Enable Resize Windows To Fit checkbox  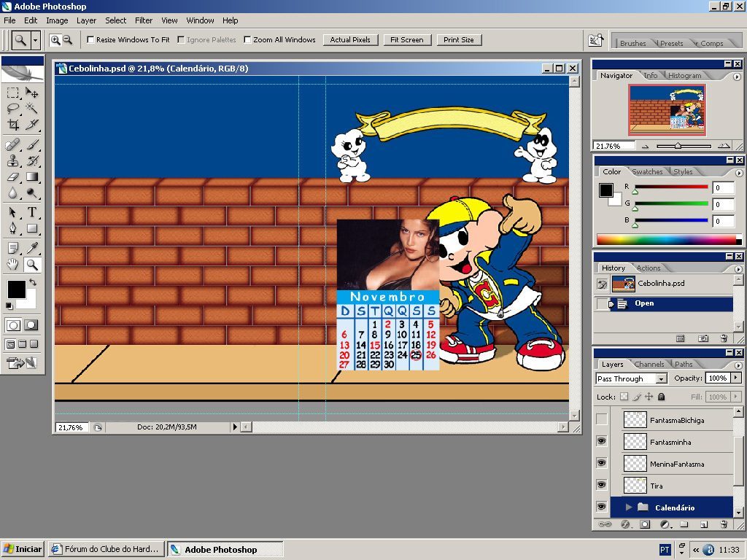point(90,39)
